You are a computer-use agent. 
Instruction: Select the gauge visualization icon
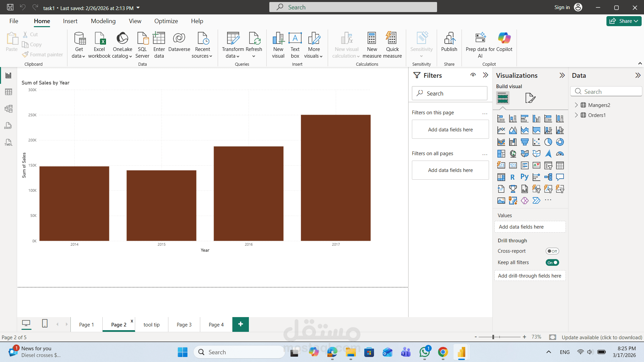point(560,154)
